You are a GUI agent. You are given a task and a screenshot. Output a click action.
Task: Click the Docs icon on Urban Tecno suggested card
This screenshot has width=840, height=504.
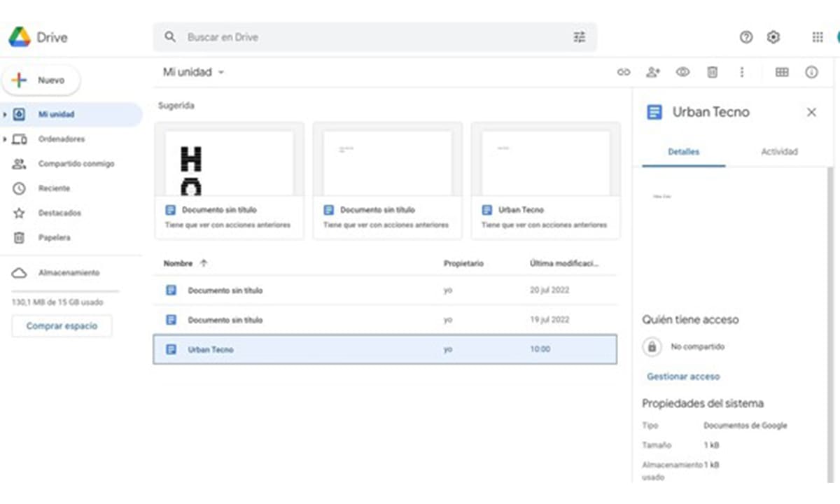[487, 210]
